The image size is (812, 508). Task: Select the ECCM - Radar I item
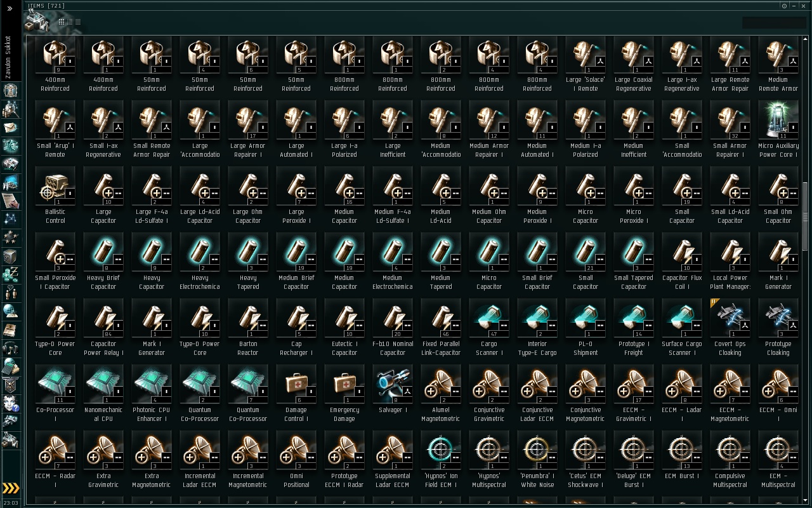(55, 460)
